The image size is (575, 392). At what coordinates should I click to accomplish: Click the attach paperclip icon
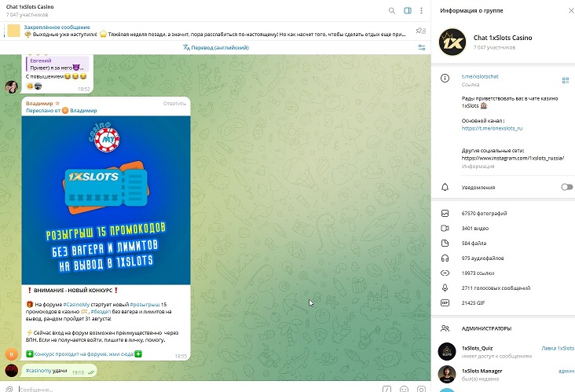[9, 389]
